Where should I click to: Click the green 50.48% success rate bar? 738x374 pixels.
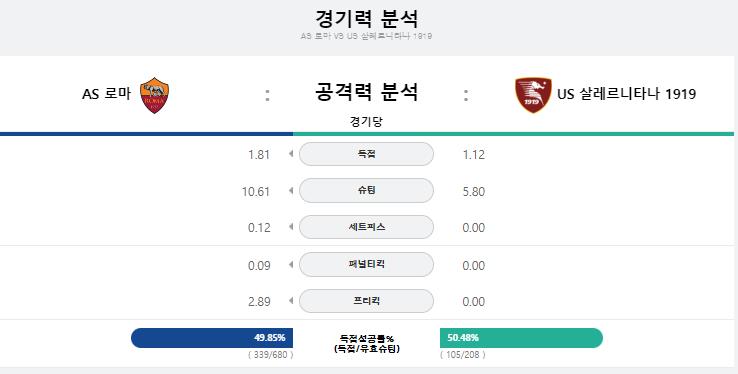point(521,338)
